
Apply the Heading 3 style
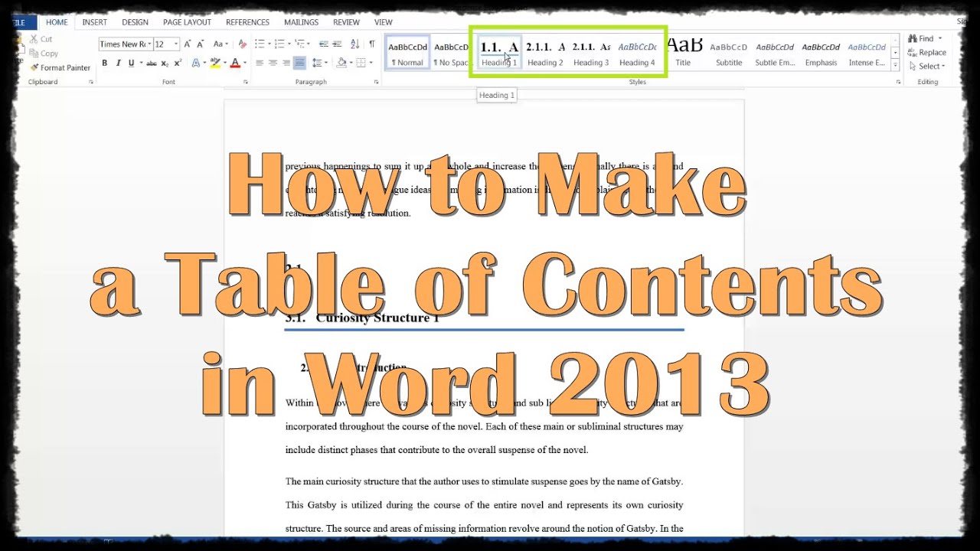591,53
